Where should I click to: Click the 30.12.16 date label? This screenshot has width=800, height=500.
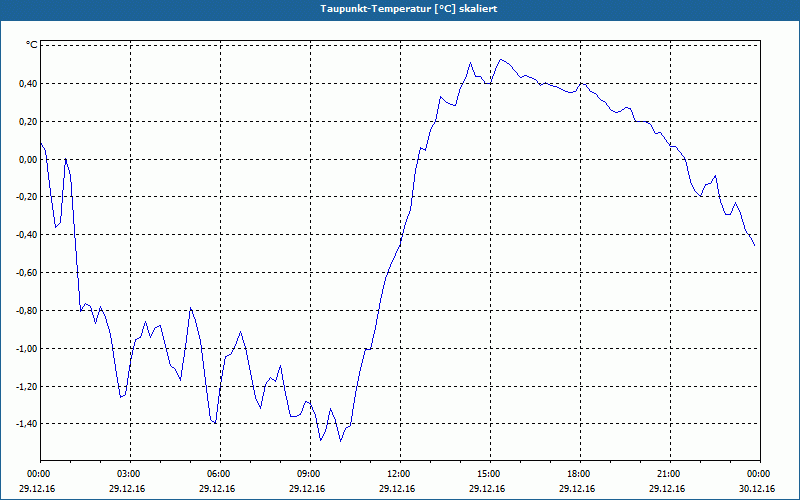[757, 489]
